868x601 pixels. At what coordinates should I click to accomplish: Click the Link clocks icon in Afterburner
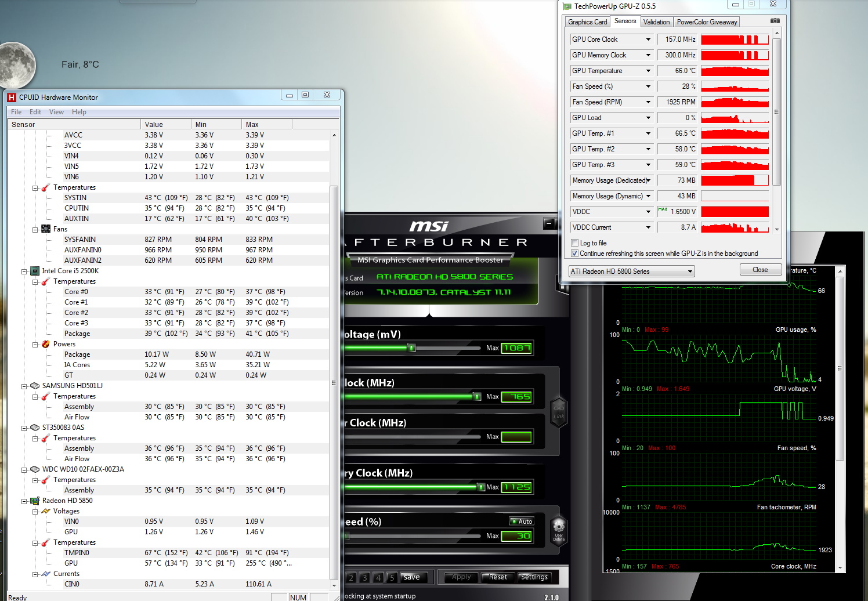pos(559,412)
